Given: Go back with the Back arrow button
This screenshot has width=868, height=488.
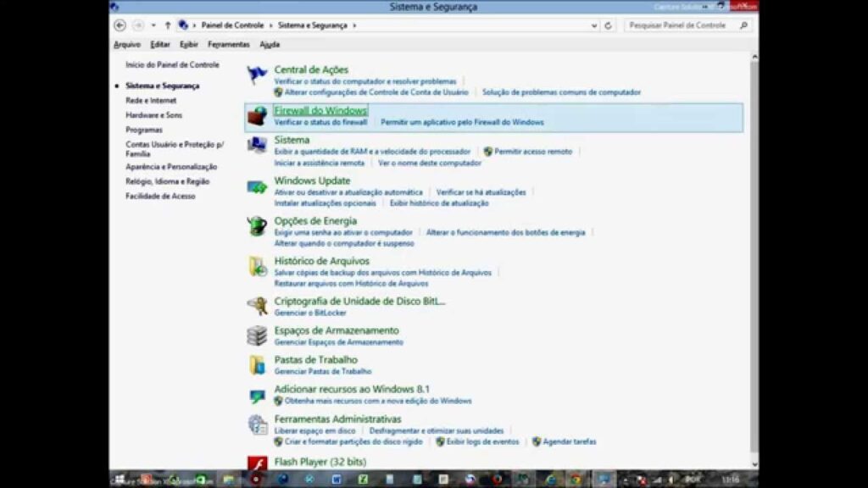Looking at the screenshot, I should coord(120,25).
